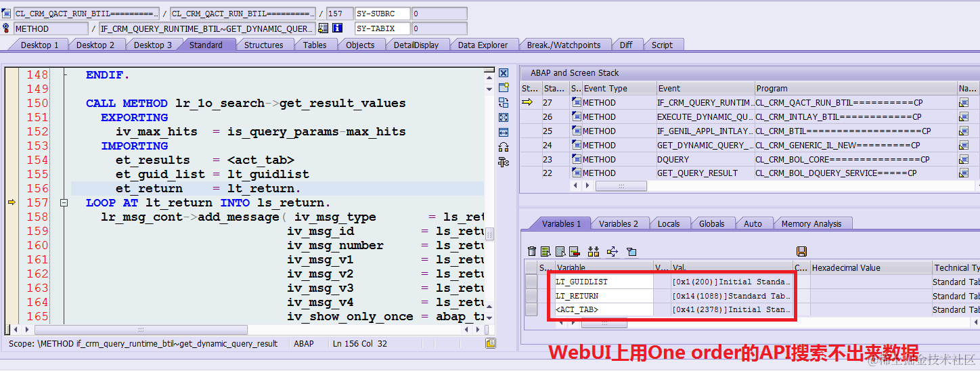Open the Script tab

[662, 45]
